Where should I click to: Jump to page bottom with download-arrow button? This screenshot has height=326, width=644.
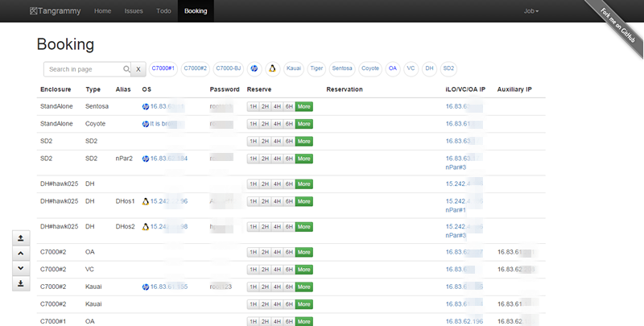(x=21, y=283)
